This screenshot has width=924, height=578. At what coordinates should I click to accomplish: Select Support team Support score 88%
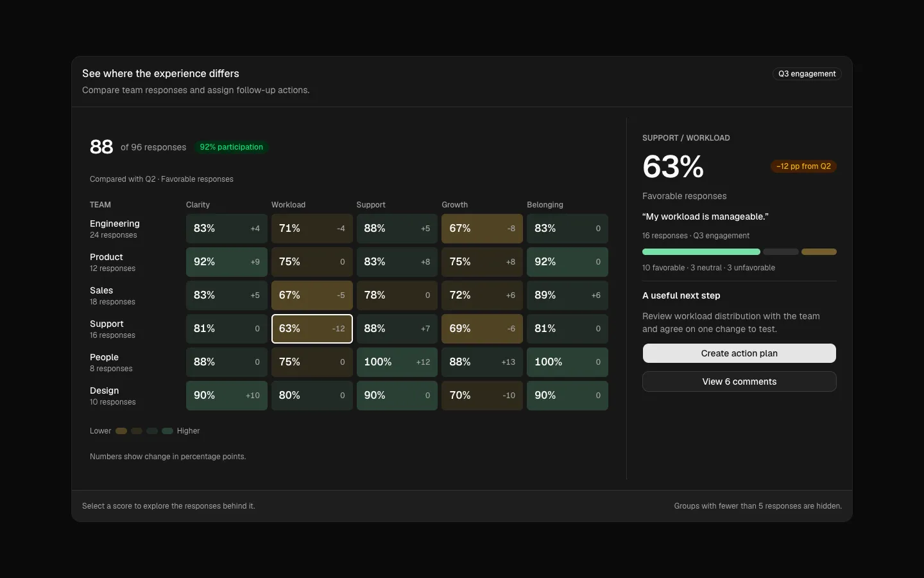(x=397, y=329)
